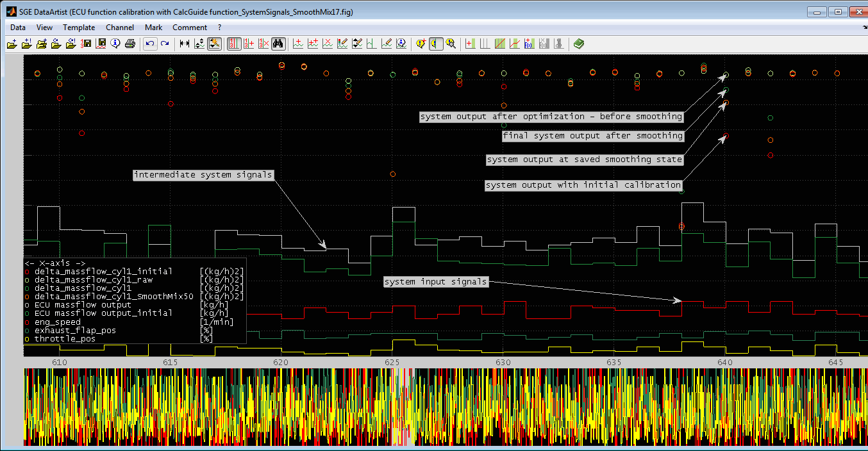Open the question mark help menu

(219, 28)
